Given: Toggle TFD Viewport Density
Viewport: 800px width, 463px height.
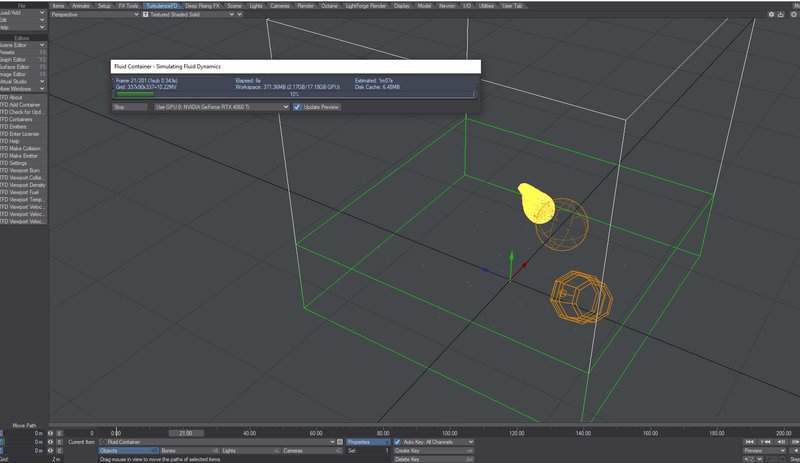Looking at the screenshot, I should point(23,185).
